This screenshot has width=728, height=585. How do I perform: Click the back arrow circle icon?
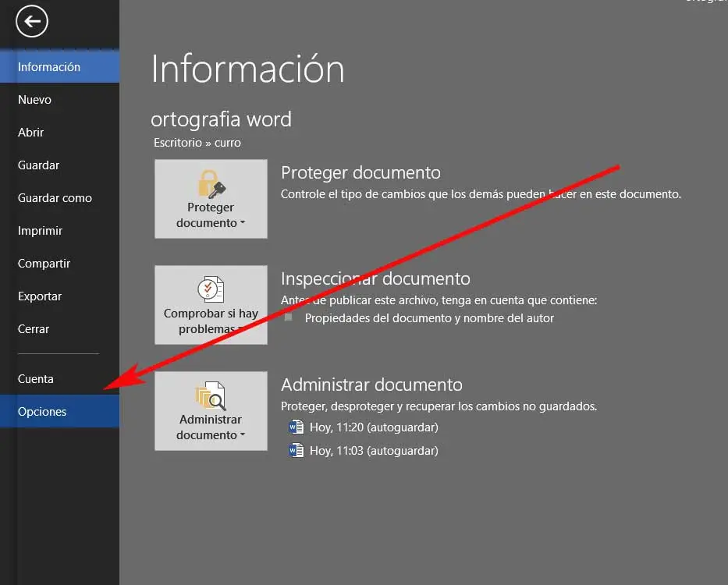[x=31, y=21]
